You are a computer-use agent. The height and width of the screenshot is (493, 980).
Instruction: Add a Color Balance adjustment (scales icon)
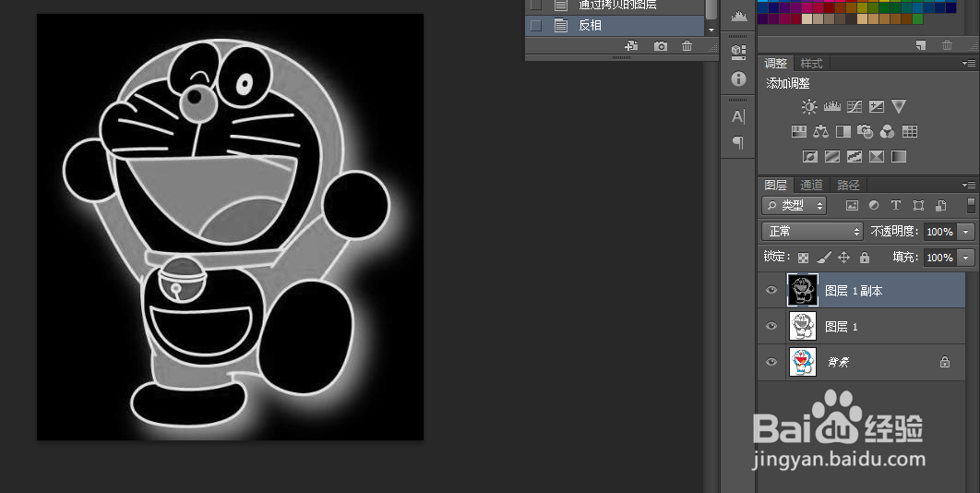point(820,131)
